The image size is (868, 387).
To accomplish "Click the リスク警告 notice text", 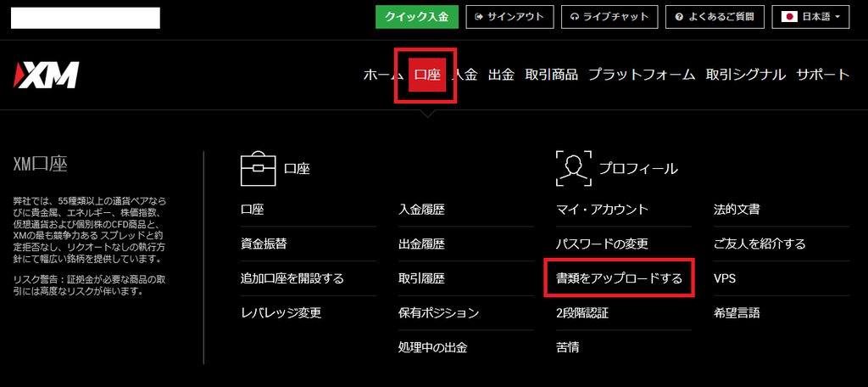I will point(89,286).
